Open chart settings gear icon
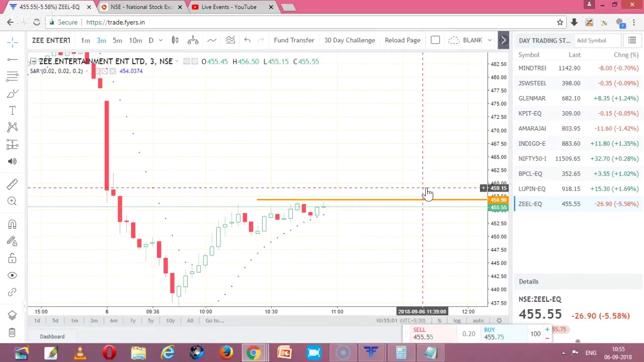Viewport: 644px width, 362px height. click(x=499, y=321)
